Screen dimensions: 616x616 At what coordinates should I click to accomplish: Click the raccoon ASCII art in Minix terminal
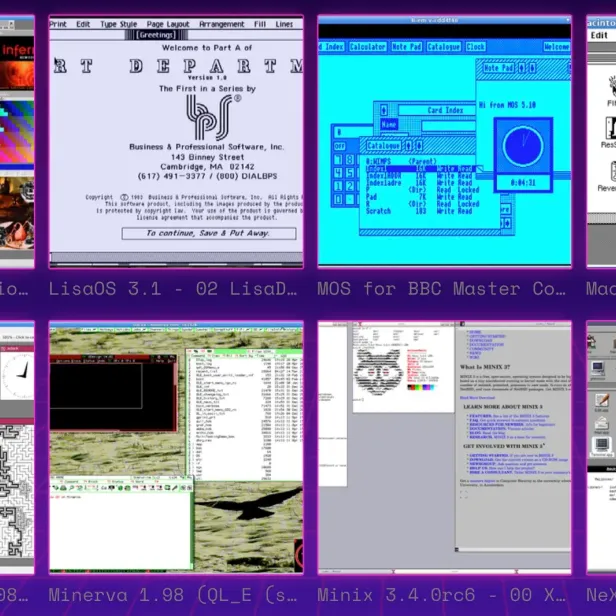tap(378, 371)
